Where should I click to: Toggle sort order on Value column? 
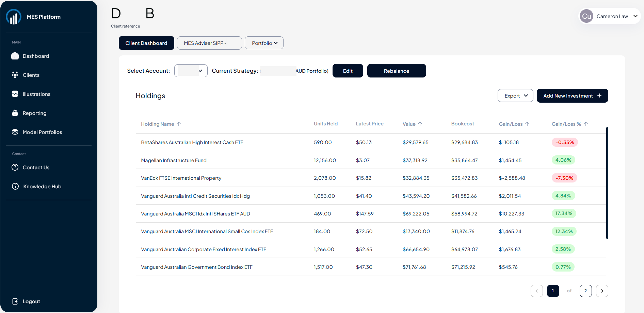pos(420,124)
